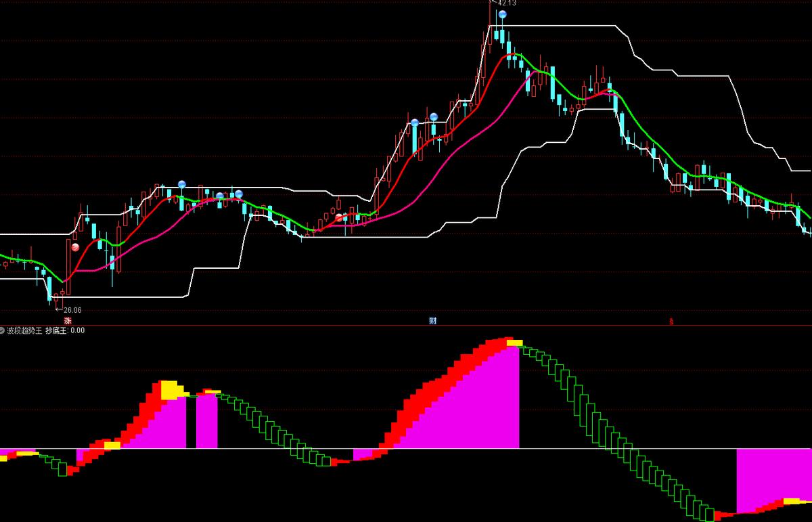The height and width of the screenshot is (522, 812).
Task: Click the 42.13 highest price label
Action: point(507,3)
